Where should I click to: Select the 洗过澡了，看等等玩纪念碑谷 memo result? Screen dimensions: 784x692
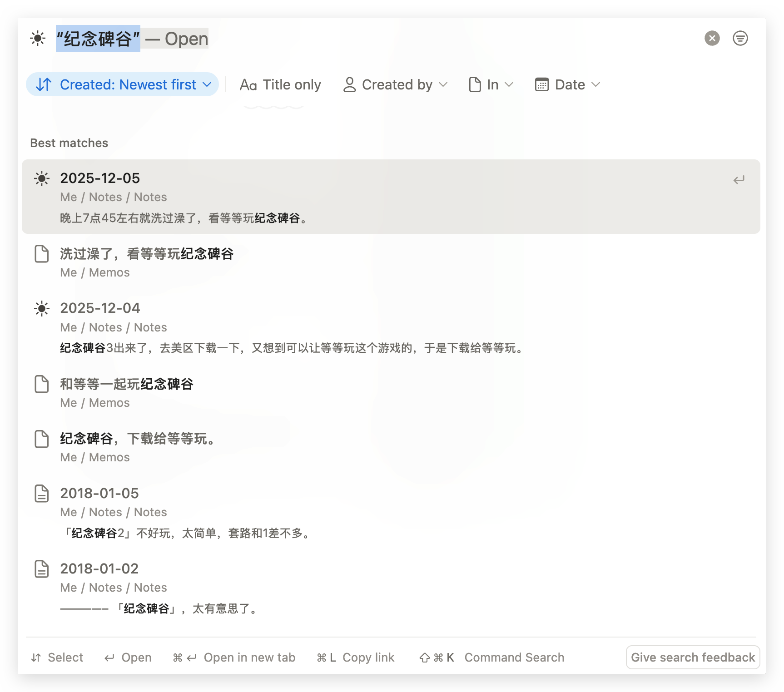(x=147, y=254)
